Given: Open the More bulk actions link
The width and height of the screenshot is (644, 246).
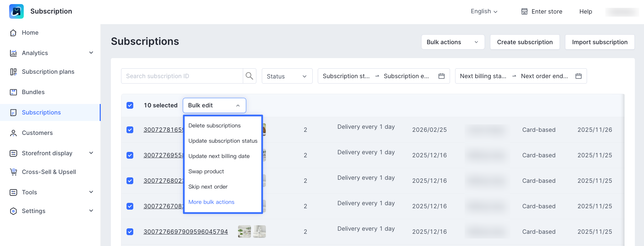Looking at the screenshot, I should pos(211,202).
